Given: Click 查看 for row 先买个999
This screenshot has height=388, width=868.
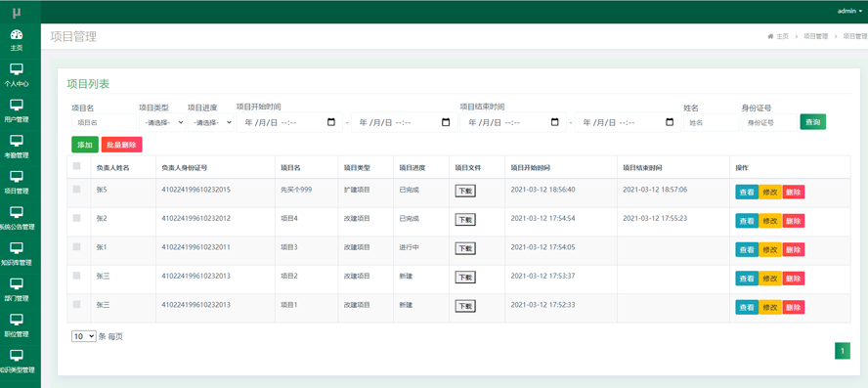Looking at the screenshot, I should (747, 193).
